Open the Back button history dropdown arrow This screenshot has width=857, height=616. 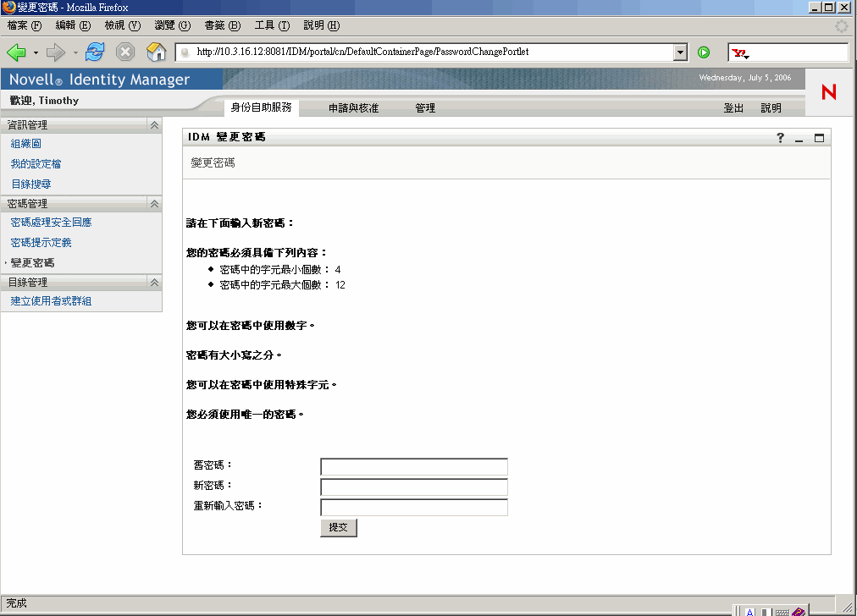pos(36,53)
